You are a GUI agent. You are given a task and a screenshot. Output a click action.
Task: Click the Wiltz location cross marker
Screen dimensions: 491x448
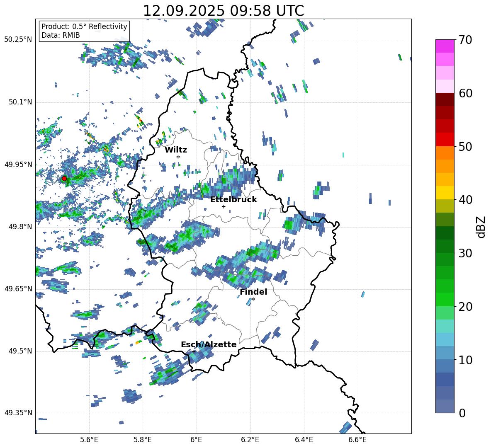178,157
